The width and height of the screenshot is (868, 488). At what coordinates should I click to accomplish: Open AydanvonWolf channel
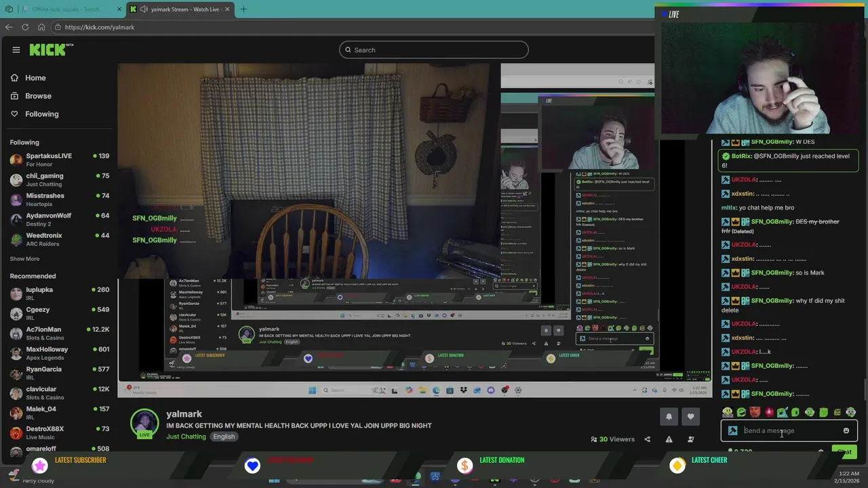pos(60,219)
